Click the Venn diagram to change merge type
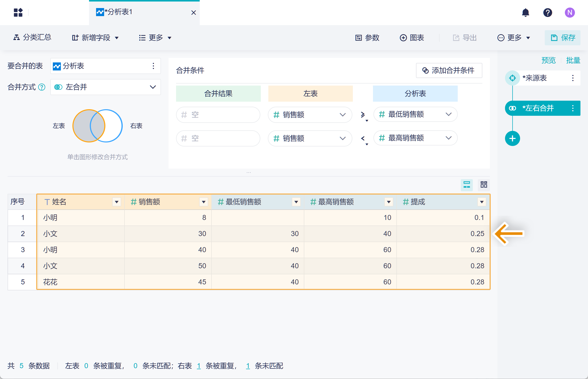 pos(98,126)
